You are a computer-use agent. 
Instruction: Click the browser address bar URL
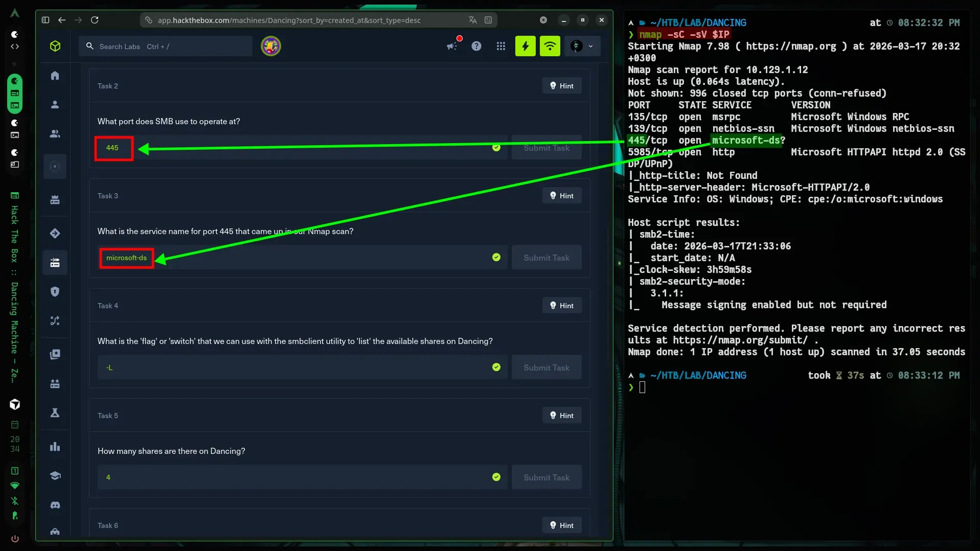click(x=289, y=20)
